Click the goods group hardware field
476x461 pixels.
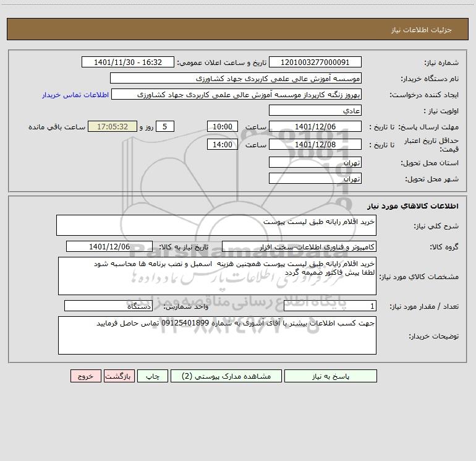(x=299, y=246)
